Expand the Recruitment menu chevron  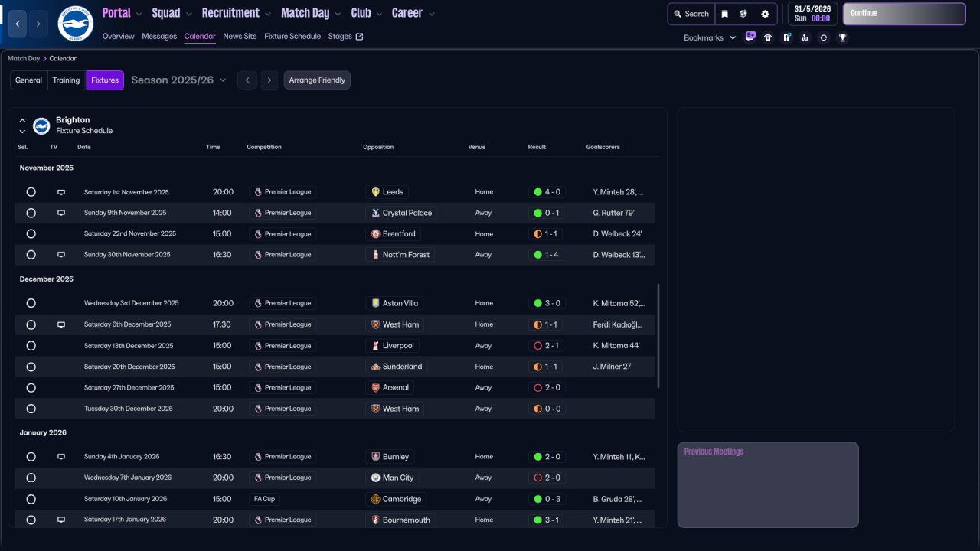click(268, 14)
